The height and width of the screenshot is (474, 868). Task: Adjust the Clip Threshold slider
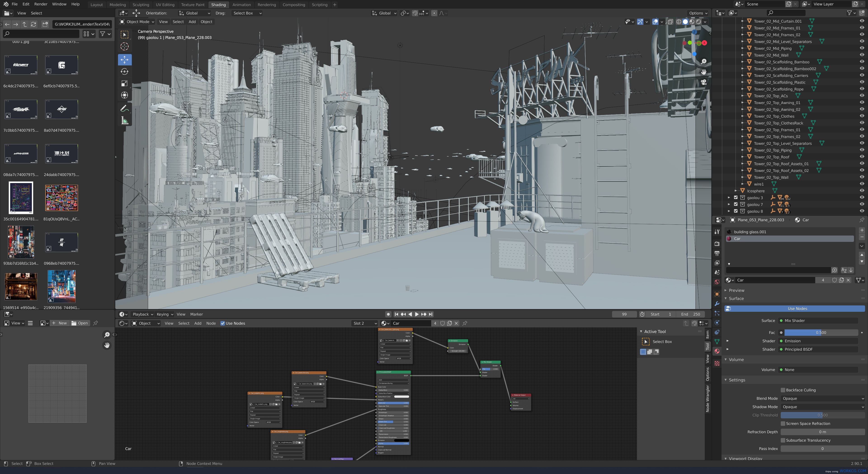823,415
